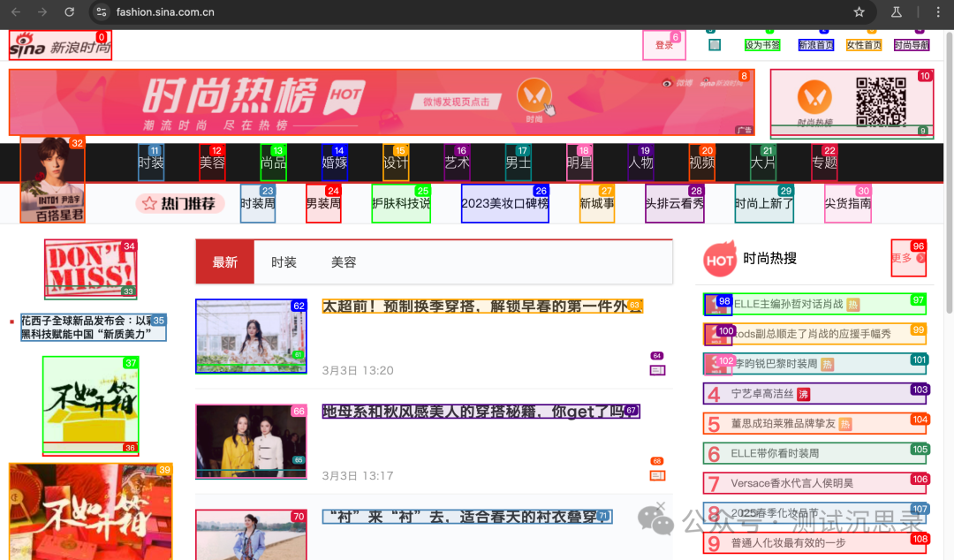The height and width of the screenshot is (560, 954).
Task: Open the 设计 navigation item
Action: pyautogui.click(x=396, y=163)
